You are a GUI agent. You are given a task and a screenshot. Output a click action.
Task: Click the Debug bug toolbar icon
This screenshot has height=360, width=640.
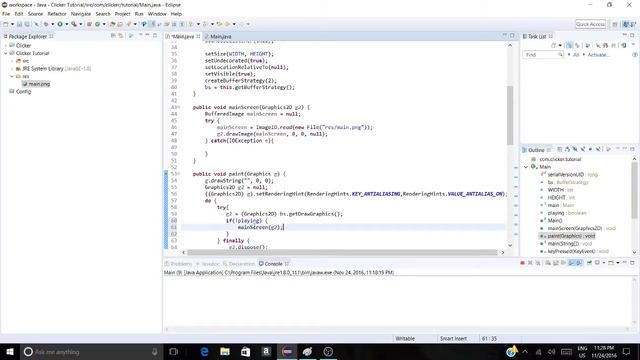(46, 24)
